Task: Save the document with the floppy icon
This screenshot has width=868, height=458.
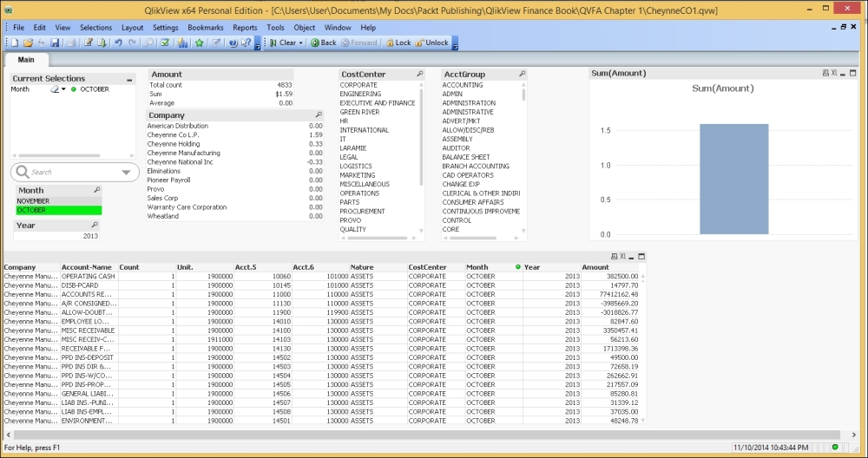Action: [55, 43]
